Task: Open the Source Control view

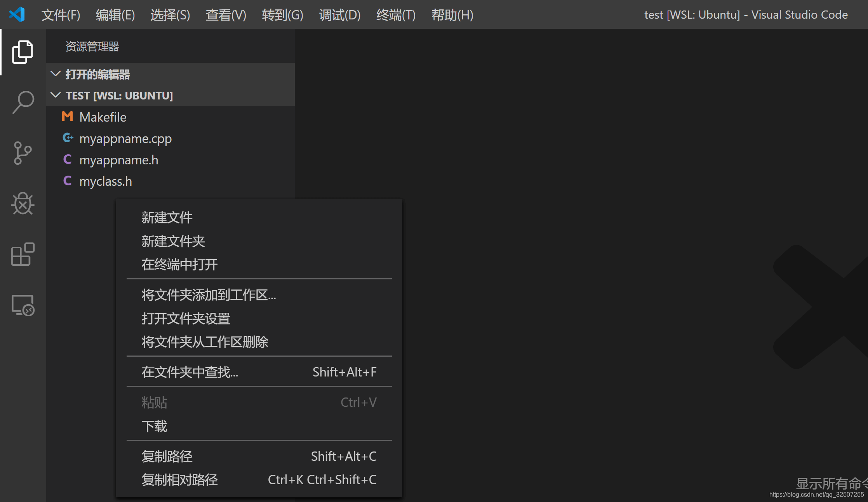Action: 23,153
